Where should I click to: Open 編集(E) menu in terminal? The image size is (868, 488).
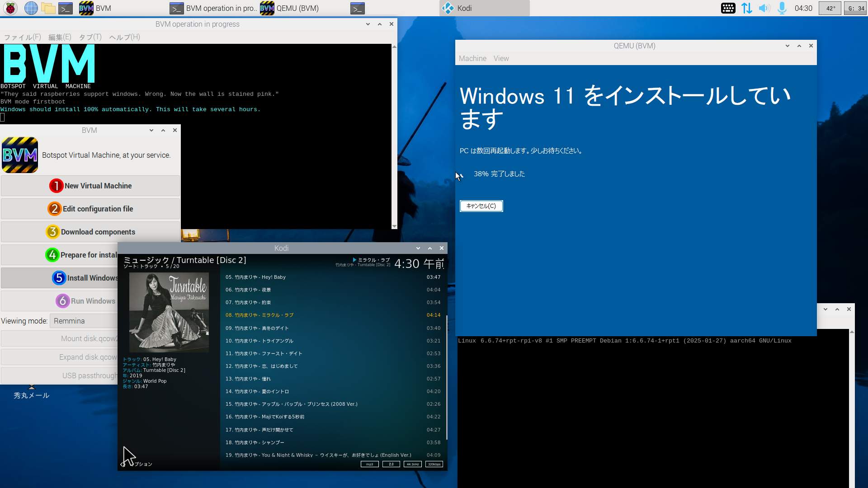(60, 37)
